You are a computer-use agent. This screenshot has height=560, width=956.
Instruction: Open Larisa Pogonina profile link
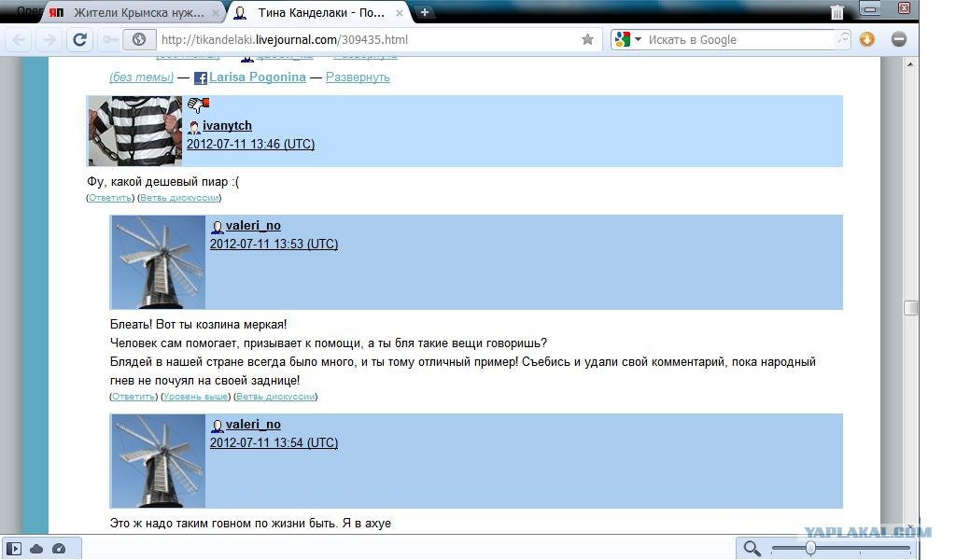[258, 77]
